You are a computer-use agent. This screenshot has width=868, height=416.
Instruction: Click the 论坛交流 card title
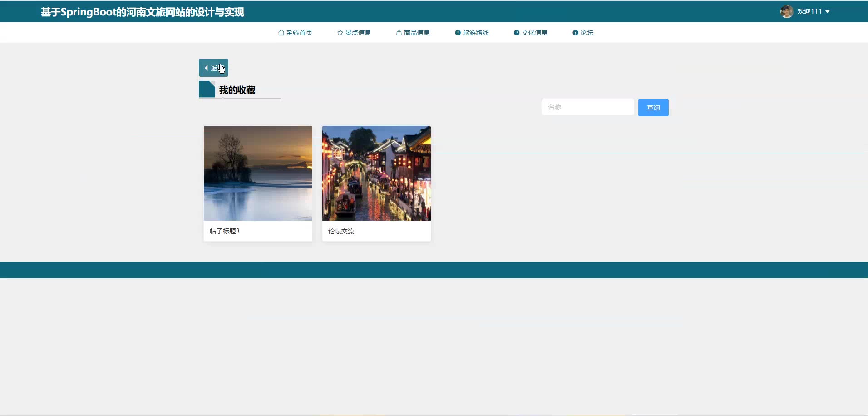click(341, 231)
